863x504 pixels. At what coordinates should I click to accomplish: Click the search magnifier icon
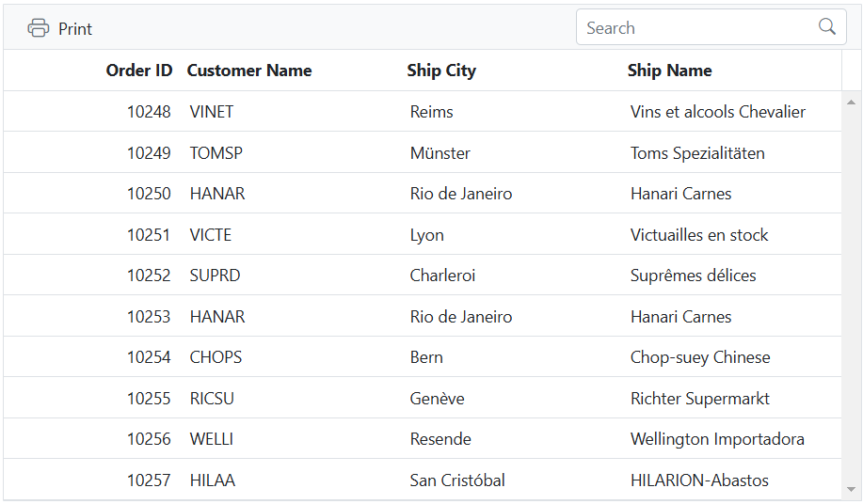(x=827, y=27)
